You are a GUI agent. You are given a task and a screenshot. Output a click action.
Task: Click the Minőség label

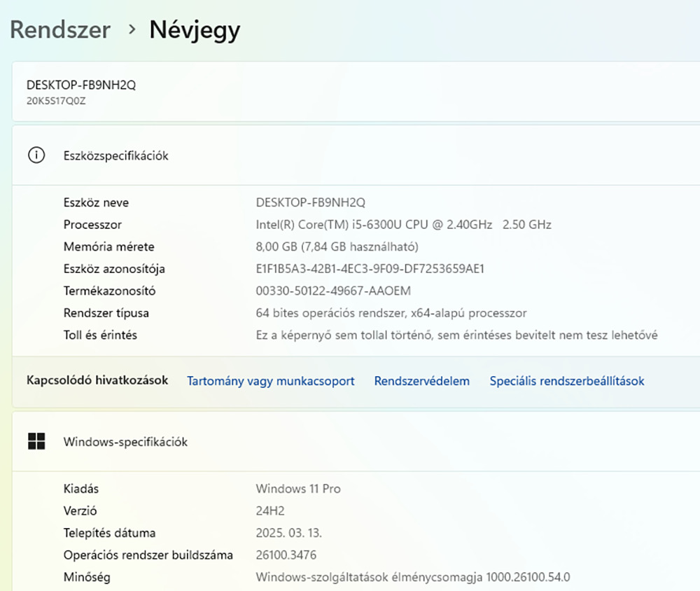(87, 577)
